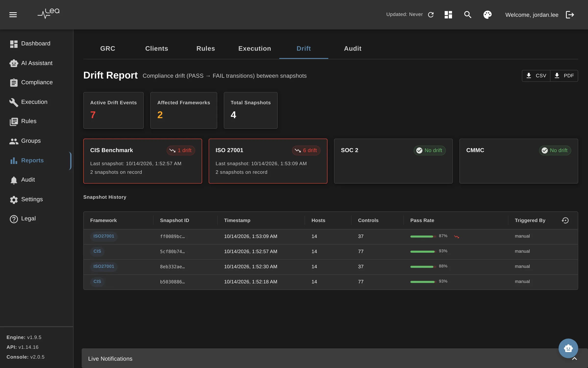This screenshot has width=588, height=368.
Task: Open Reports in sidebar
Action: click(x=36, y=160)
